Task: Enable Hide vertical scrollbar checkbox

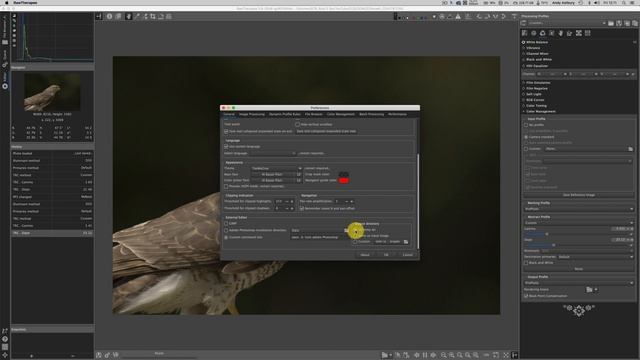Action: (297, 124)
